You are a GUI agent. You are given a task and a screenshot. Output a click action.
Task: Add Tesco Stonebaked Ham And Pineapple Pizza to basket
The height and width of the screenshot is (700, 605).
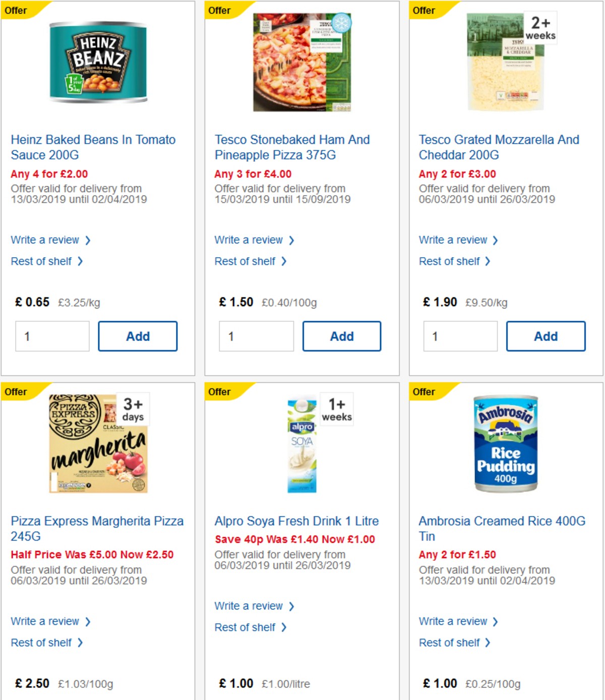342,336
